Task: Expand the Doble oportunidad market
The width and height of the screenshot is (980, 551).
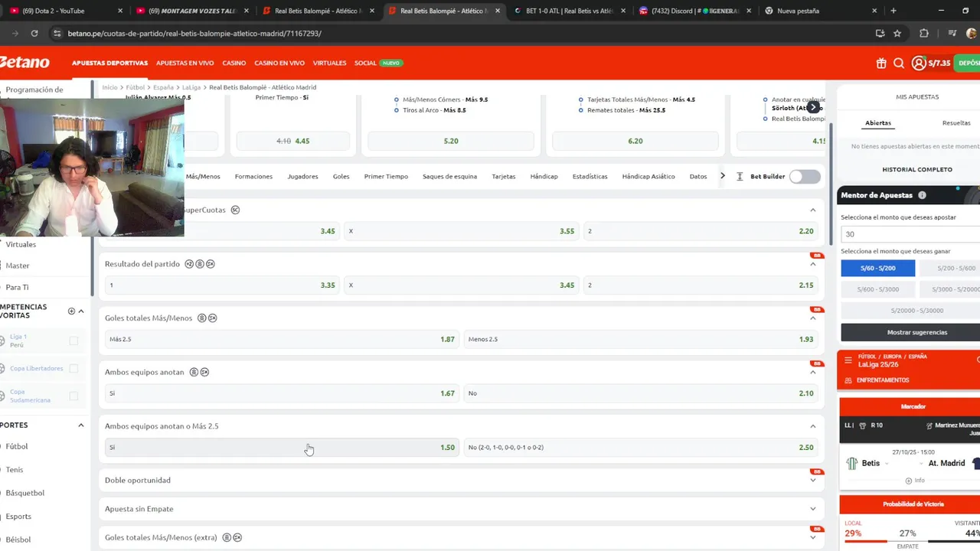Action: [813, 480]
